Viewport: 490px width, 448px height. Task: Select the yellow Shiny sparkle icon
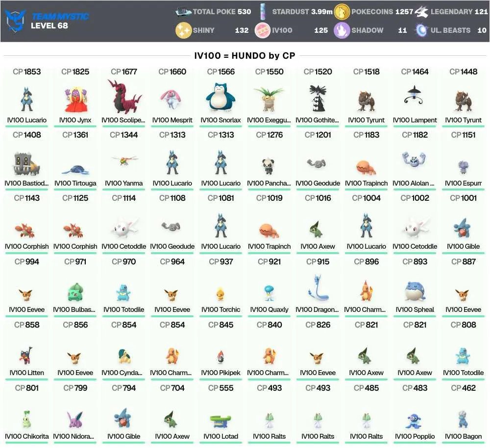coord(183,30)
